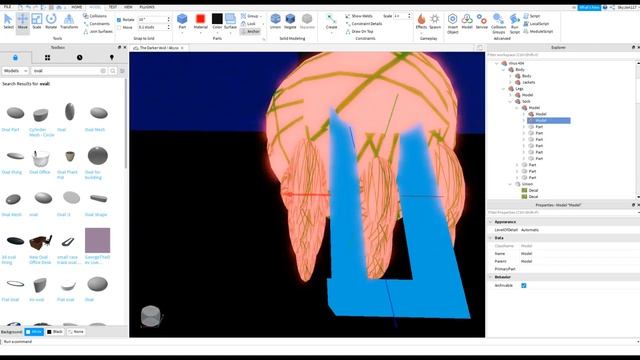
Task: Toggle Show Welds
Action: click(x=359, y=16)
